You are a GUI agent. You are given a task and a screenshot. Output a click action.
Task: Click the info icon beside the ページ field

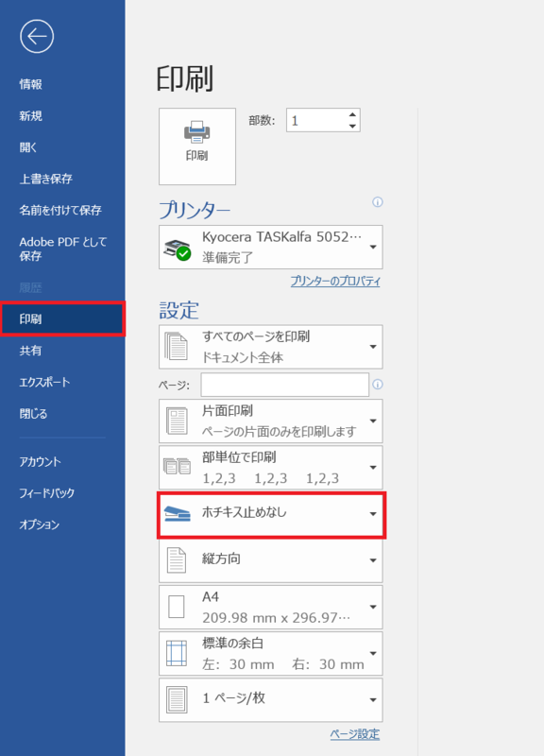point(378,385)
